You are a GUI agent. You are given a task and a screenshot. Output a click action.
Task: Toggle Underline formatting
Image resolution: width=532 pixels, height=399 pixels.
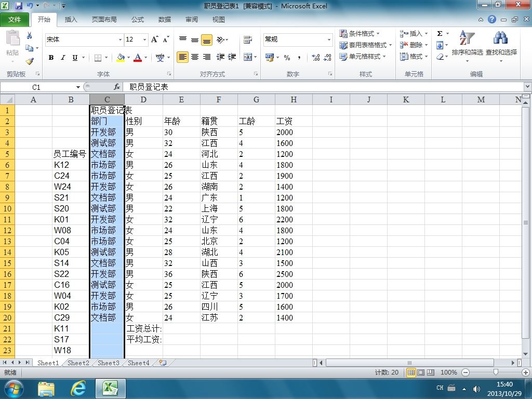75,58
